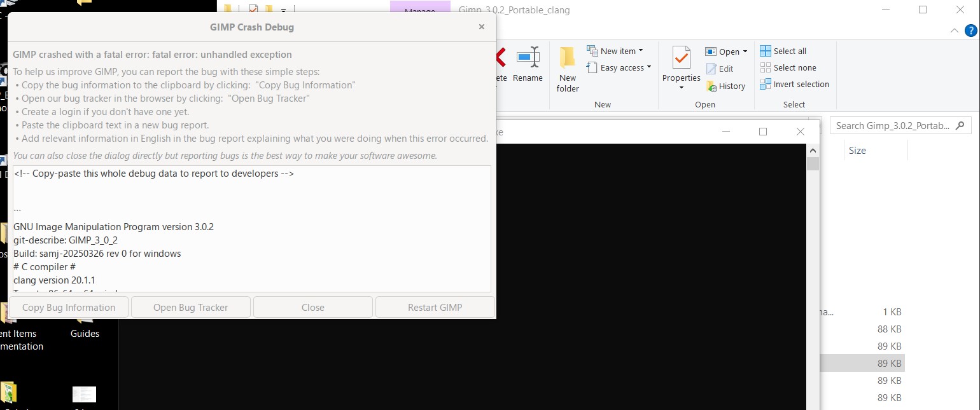Image resolution: width=980 pixels, height=410 pixels.
Task: Click the '# C compiler #' line
Action: click(45, 266)
